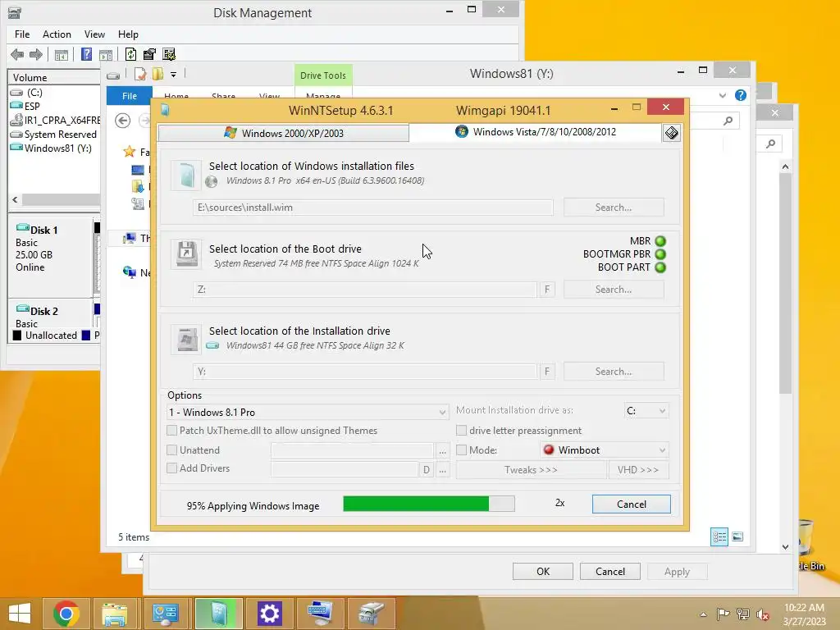The image size is (840, 630).
Task: Click the Applying Windows Image progress bar
Action: (x=428, y=504)
